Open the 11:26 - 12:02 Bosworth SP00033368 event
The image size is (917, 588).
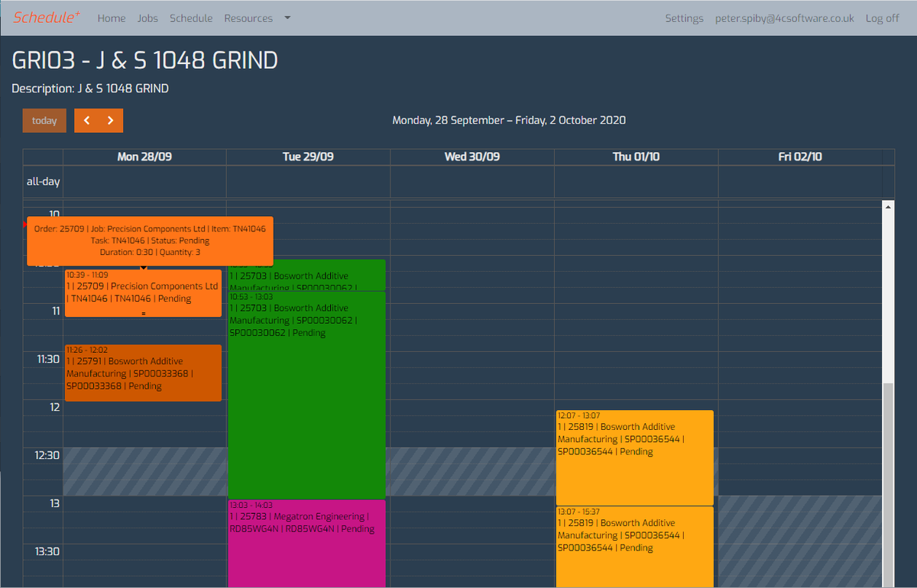143,373
